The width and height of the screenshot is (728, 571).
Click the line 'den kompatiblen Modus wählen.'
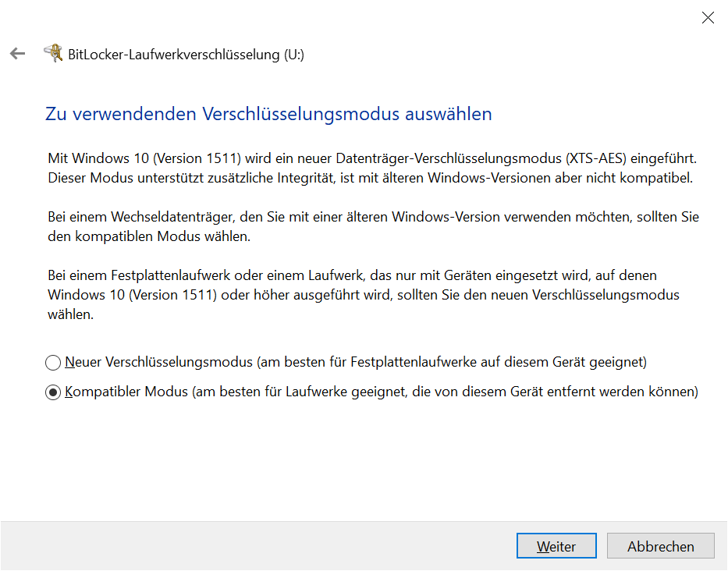coord(149,236)
